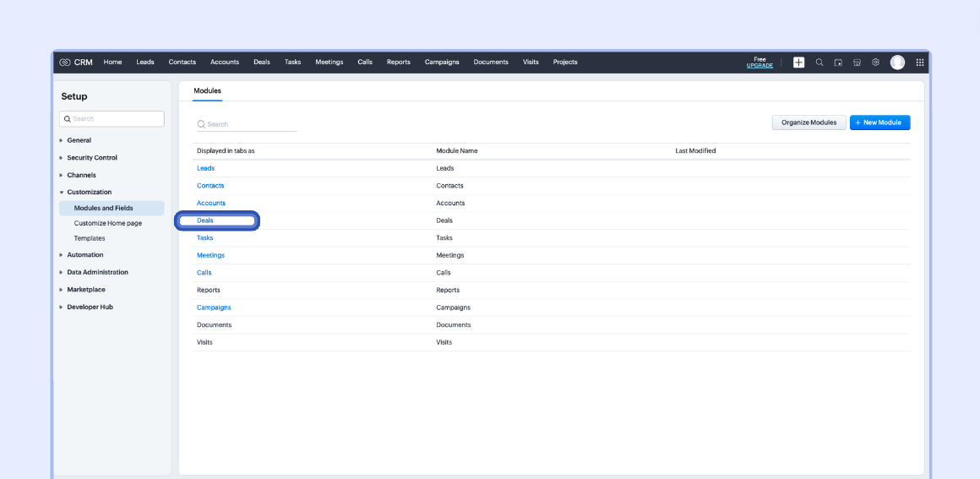The width and height of the screenshot is (980, 479).
Task: Open the Campaigns tab in navigation bar
Action: pos(442,63)
